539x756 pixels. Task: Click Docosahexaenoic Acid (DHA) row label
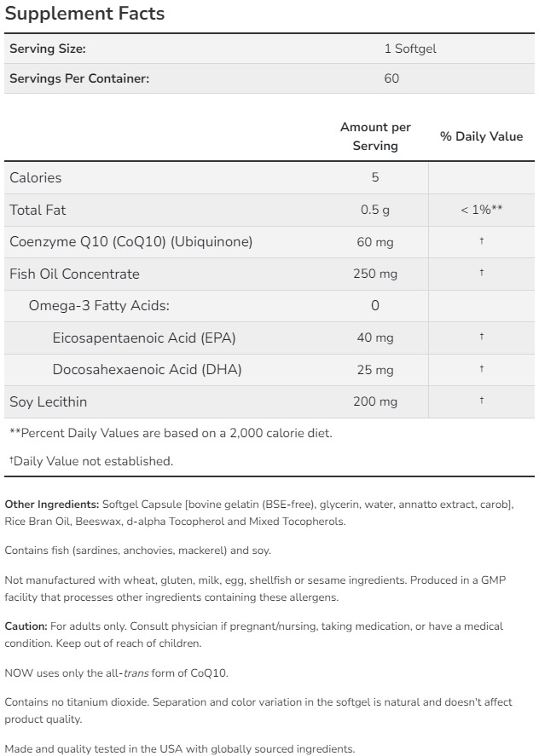(x=147, y=370)
